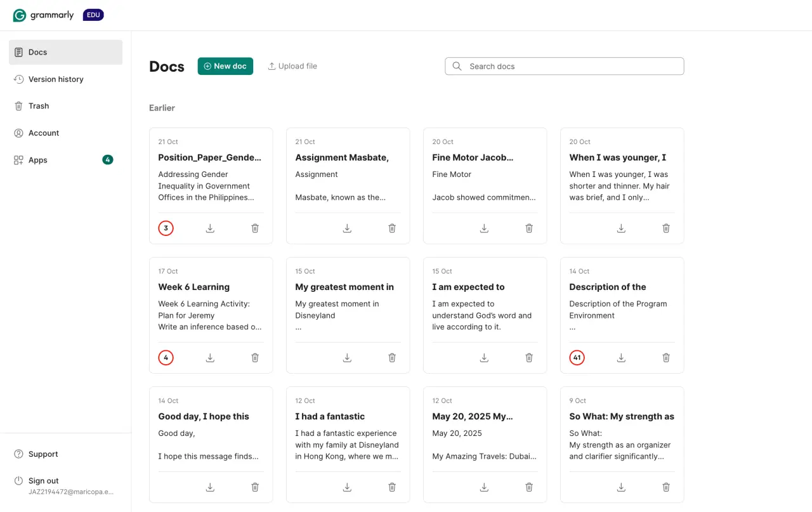
Task: Delete the Description of the doc
Action: (666, 358)
